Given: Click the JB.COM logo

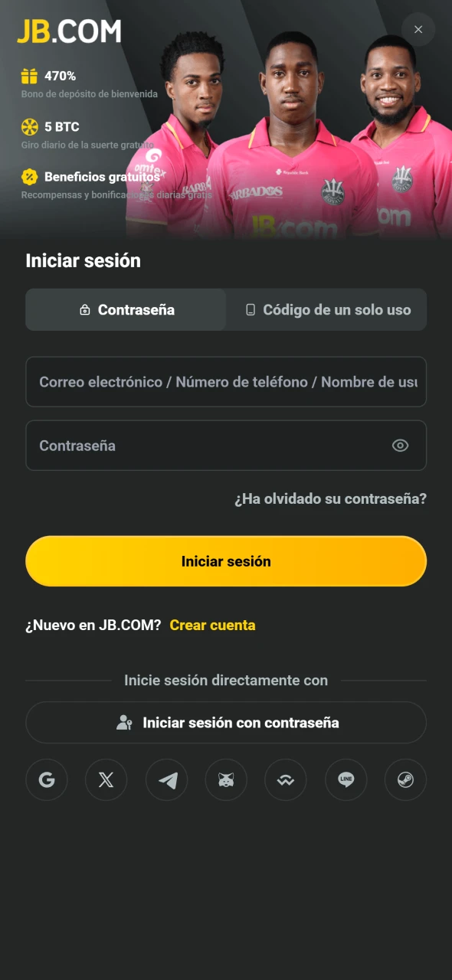Looking at the screenshot, I should coord(68,31).
